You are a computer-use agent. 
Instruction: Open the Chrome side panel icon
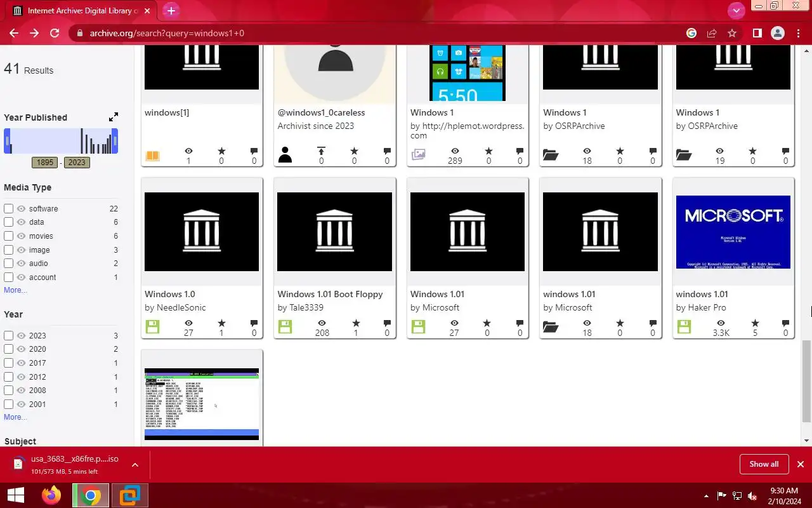(757, 33)
